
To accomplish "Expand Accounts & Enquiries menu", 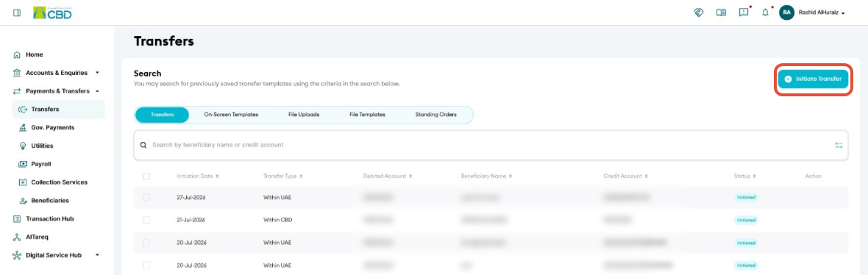I will click(x=56, y=73).
